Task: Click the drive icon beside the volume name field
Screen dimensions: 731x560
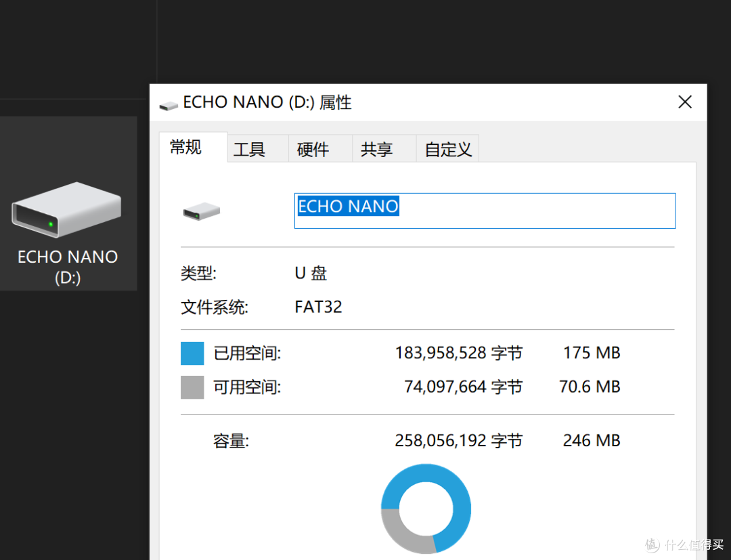Action: [202, 211]
